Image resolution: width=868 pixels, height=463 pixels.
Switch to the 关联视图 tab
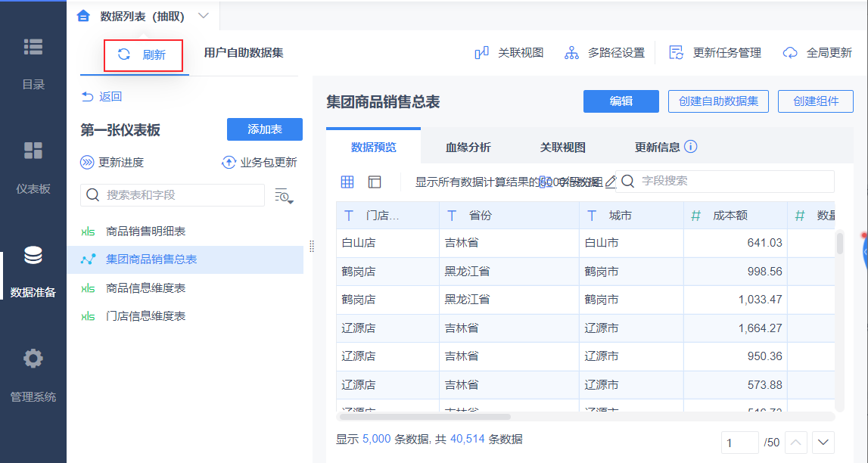point(563,147)
